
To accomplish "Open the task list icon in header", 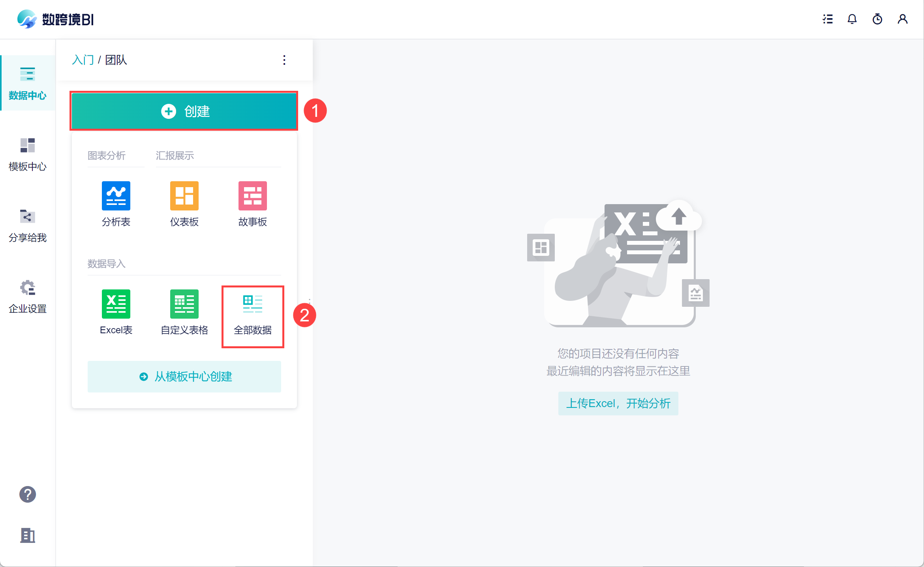I will coord(828,19).
